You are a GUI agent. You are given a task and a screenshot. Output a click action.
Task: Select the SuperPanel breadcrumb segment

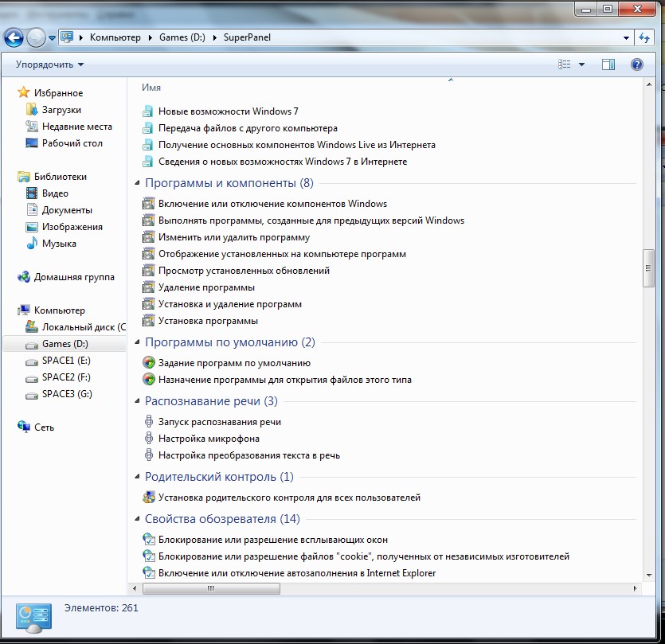tap(247, 37)
